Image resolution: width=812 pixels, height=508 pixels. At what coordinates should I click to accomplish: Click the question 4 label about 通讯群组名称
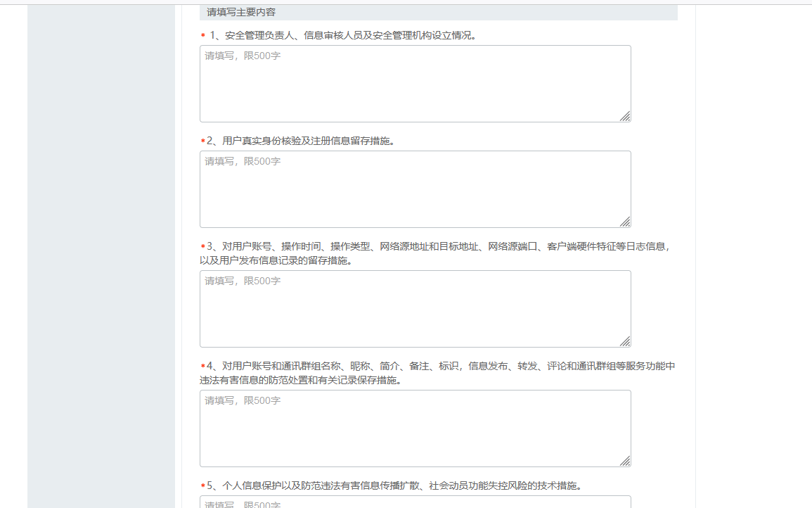[x=436, y=367]
